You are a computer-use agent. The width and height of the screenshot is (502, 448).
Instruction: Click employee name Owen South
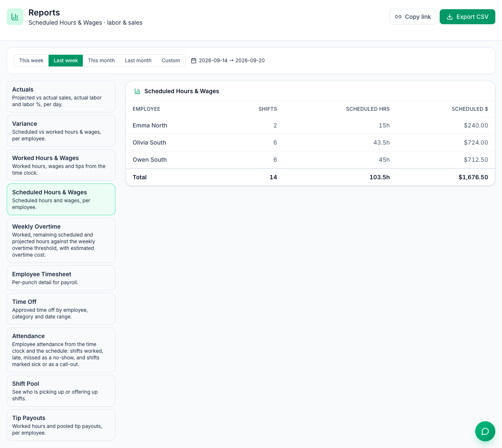[x=150, y=160]
